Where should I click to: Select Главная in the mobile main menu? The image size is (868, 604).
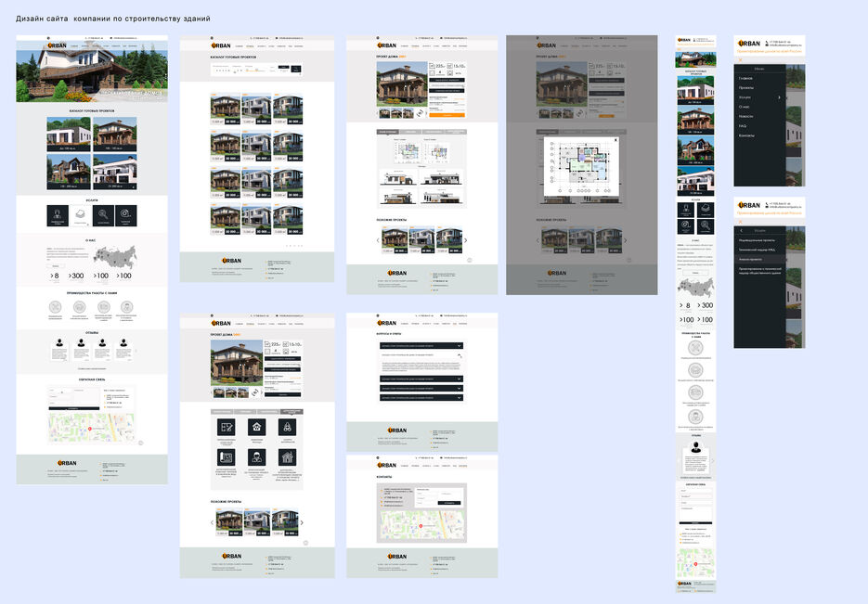coord(745,79)
